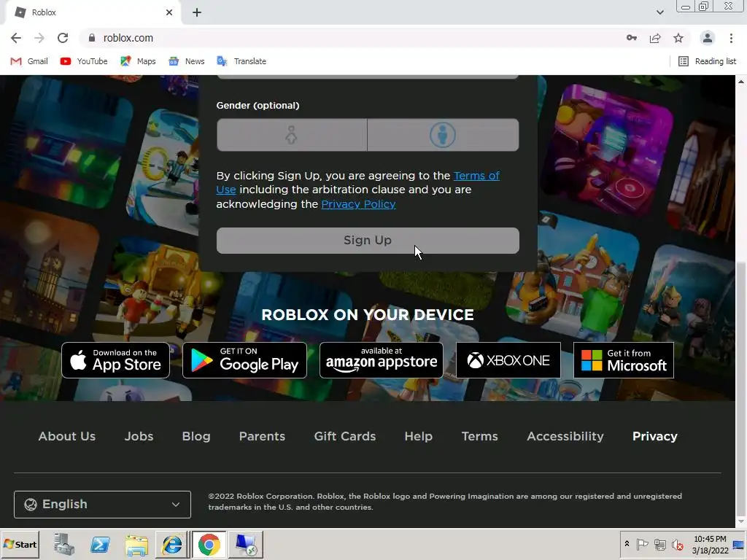
Task: Open the Privacy Policy link
Action: pyautogui.click(x=358, y=204)
